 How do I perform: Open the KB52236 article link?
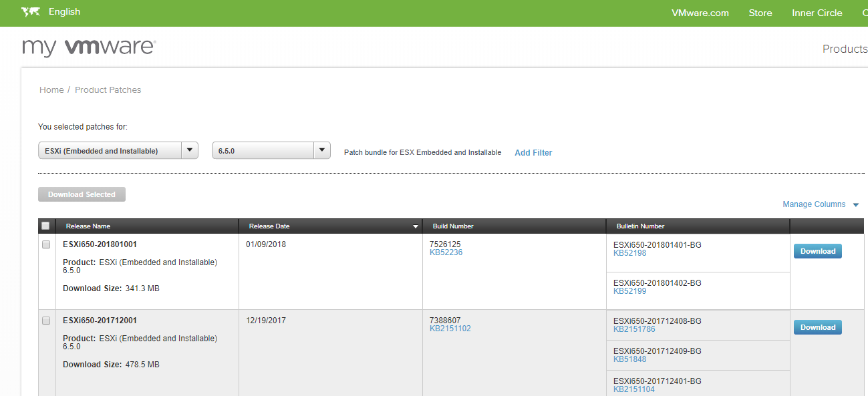(x=446, y=252)
